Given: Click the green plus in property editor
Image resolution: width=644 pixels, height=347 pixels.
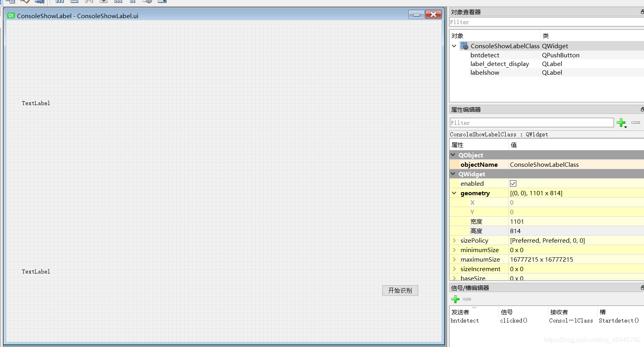Looking at the screenshot, I should pos(621,123).
